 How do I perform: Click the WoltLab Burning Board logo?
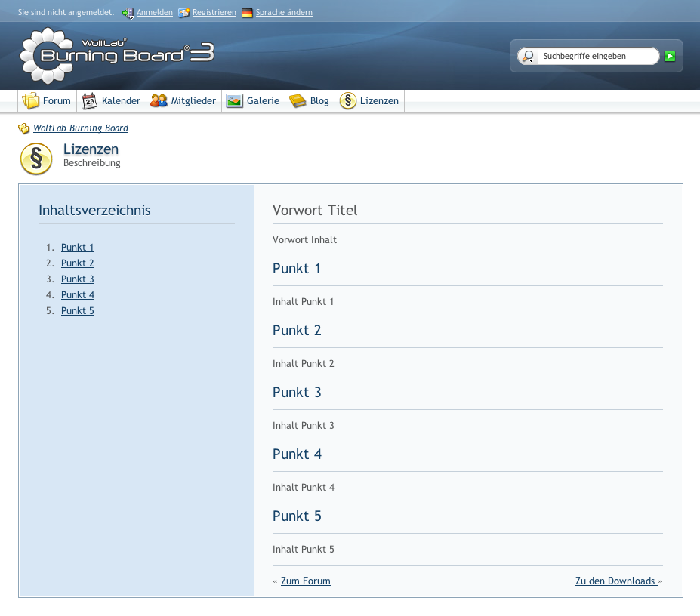point(117,54)
